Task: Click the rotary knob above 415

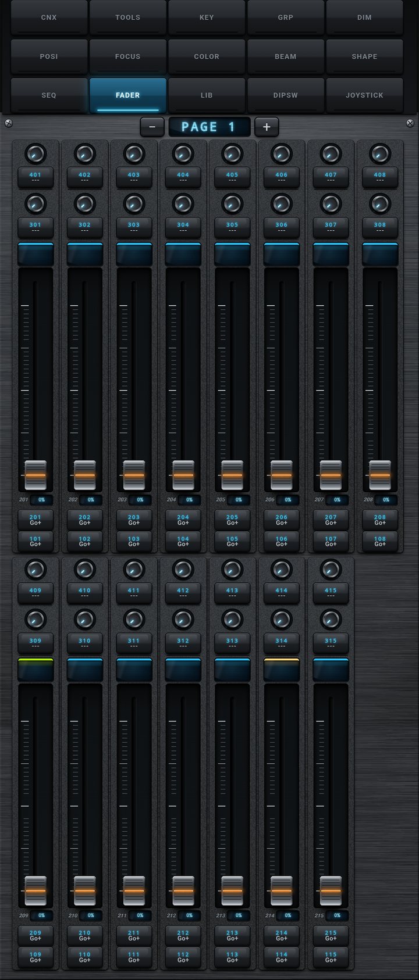Action: point(331,570)
